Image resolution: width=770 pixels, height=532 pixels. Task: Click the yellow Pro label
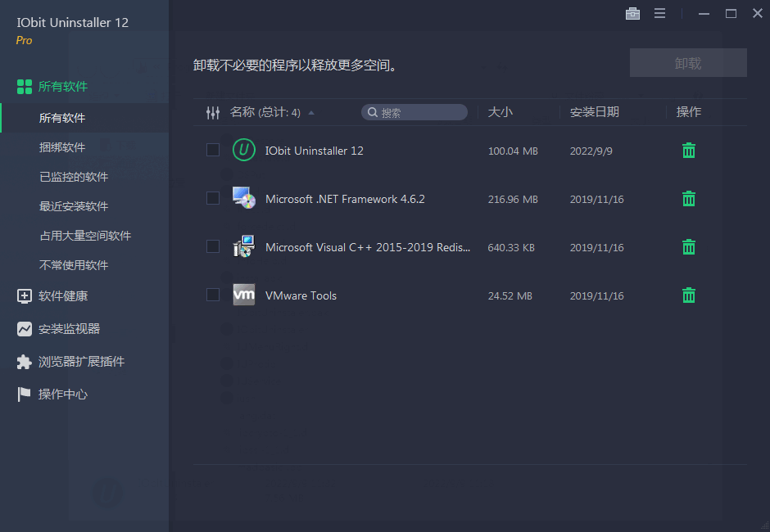click(24, 40)
